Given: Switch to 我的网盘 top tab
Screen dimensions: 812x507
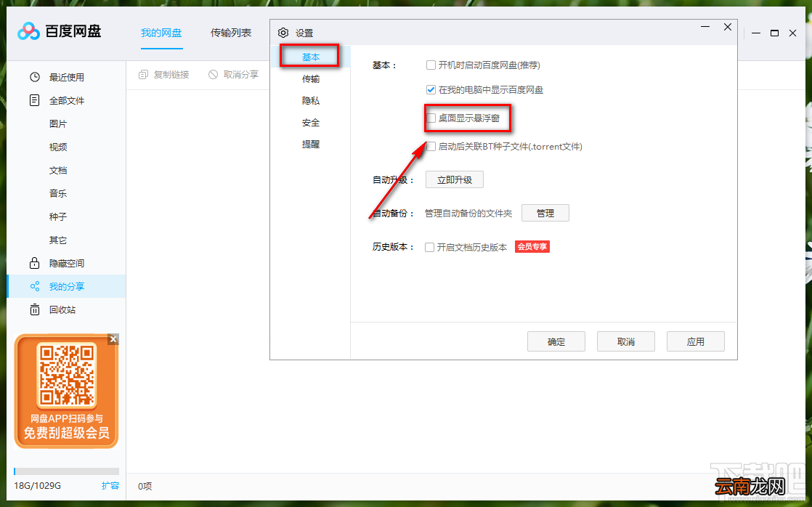Looking at the screenshot, I should (x=161, y=33).
